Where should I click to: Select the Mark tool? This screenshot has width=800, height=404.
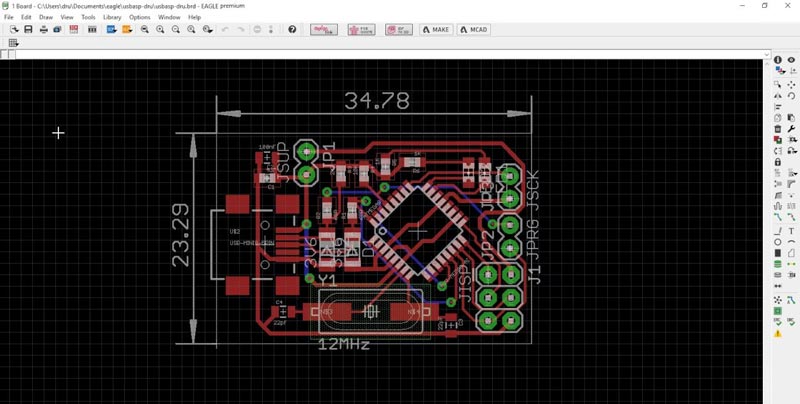[791, 70]
